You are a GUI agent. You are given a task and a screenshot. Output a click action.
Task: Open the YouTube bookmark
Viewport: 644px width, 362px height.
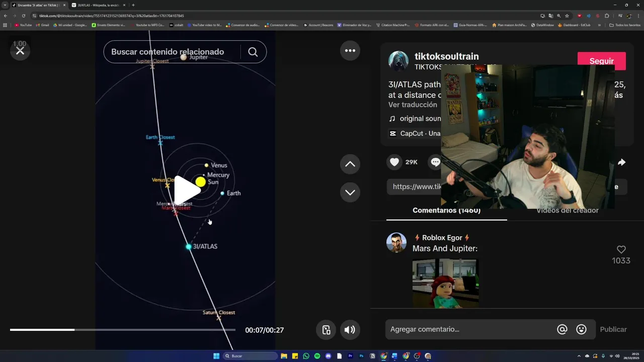(x=23, y=25)
